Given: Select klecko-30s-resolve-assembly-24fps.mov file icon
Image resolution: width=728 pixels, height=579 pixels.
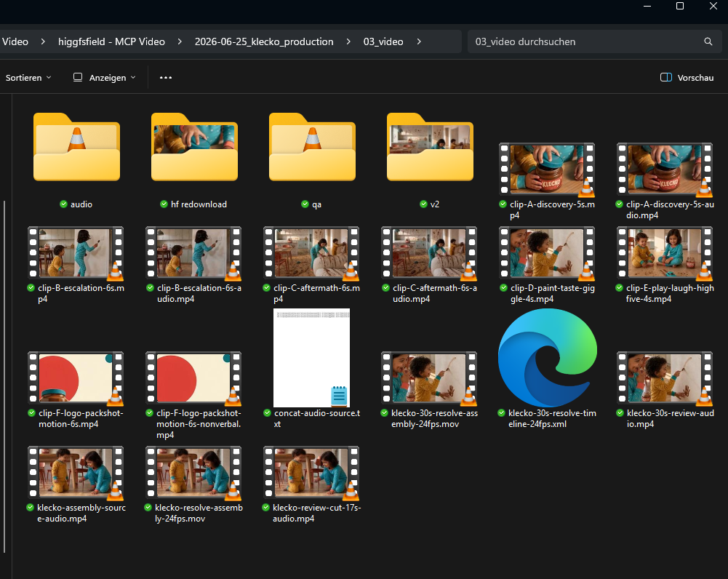Looking at the screenshot, I should point(430,378).
